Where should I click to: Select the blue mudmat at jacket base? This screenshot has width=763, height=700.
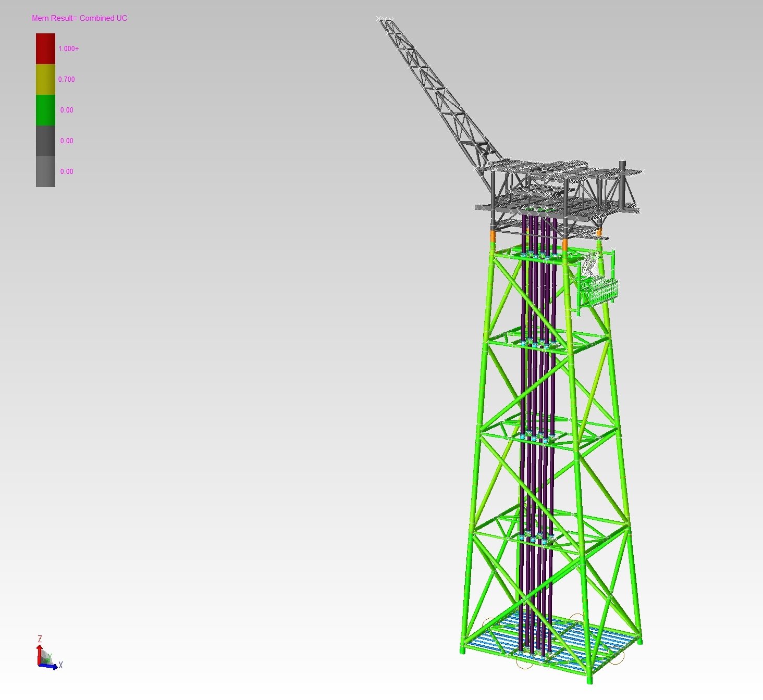[552, 642]
